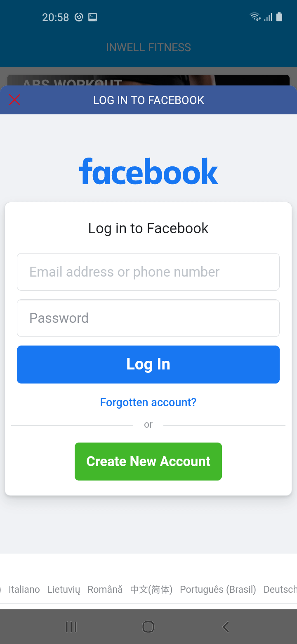
Task: Click the blue Log In button
Action: pyautogui.click(x=148, y=365)
